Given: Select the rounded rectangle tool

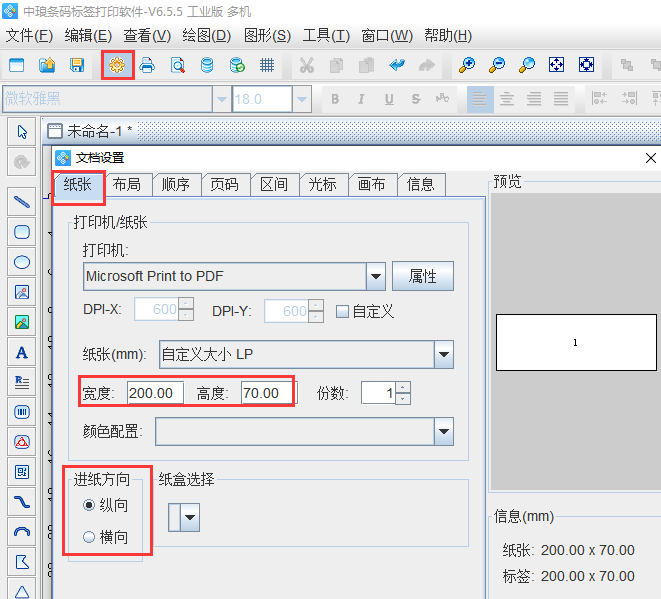Looking at the screenshot, I should point(22,232).
